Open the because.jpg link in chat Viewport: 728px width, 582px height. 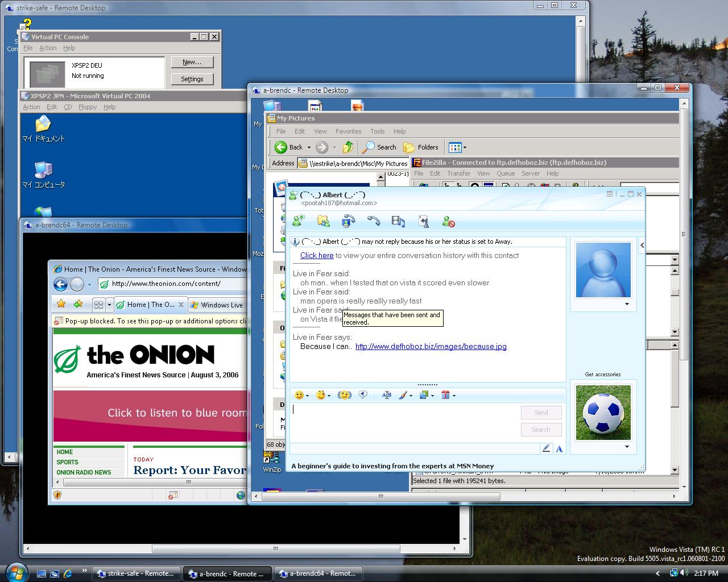431,346
